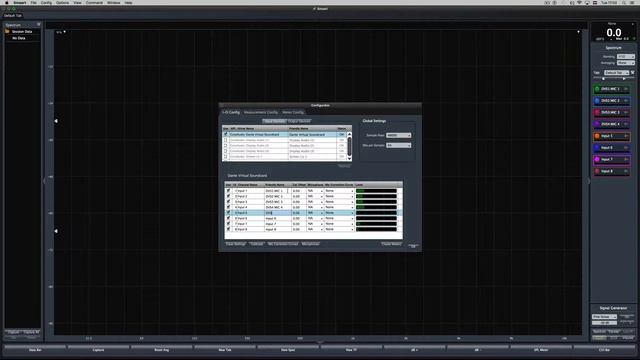Viewport: 640px width, 360px height.
Task: Click the Session Data folder icon
Action: click(x=7, y=31)
